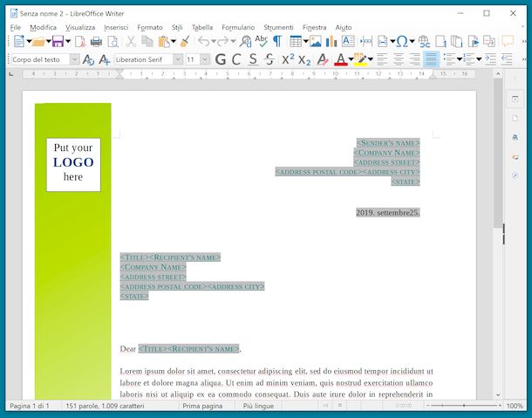Click the Cut scissors icon
Image resolution: width=532 pixels, height=418 pixels.
click(x=131, y=41)
